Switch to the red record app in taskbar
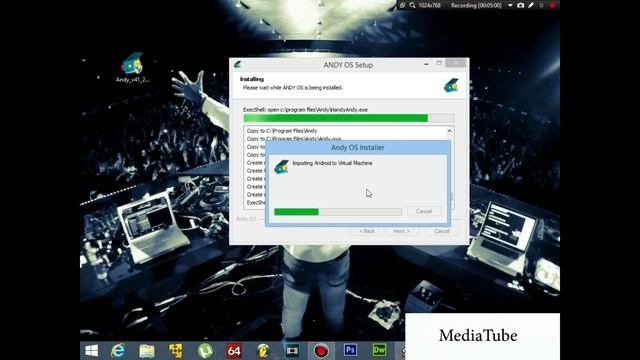 click(x=321, y=351)
